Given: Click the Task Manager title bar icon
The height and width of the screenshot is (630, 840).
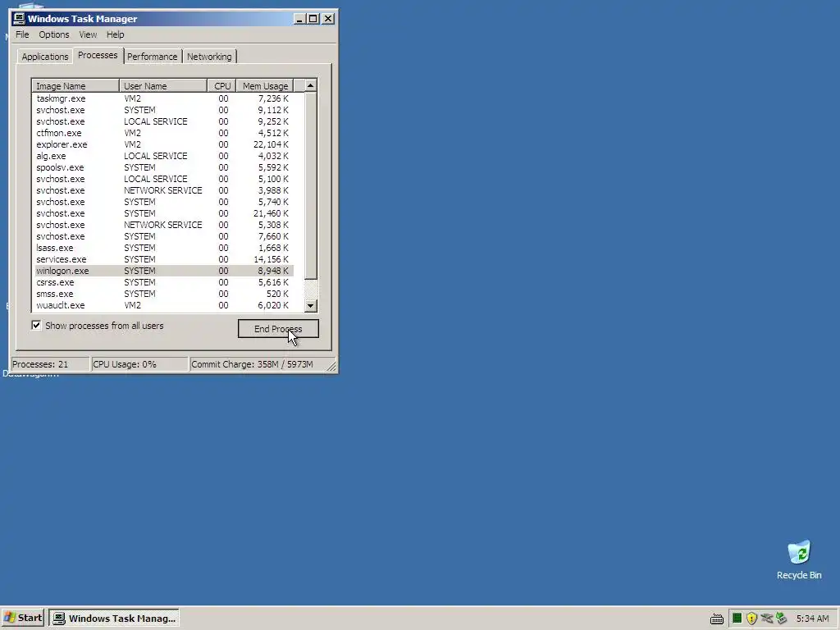Looking at the screenshot, I should [20, 19].
